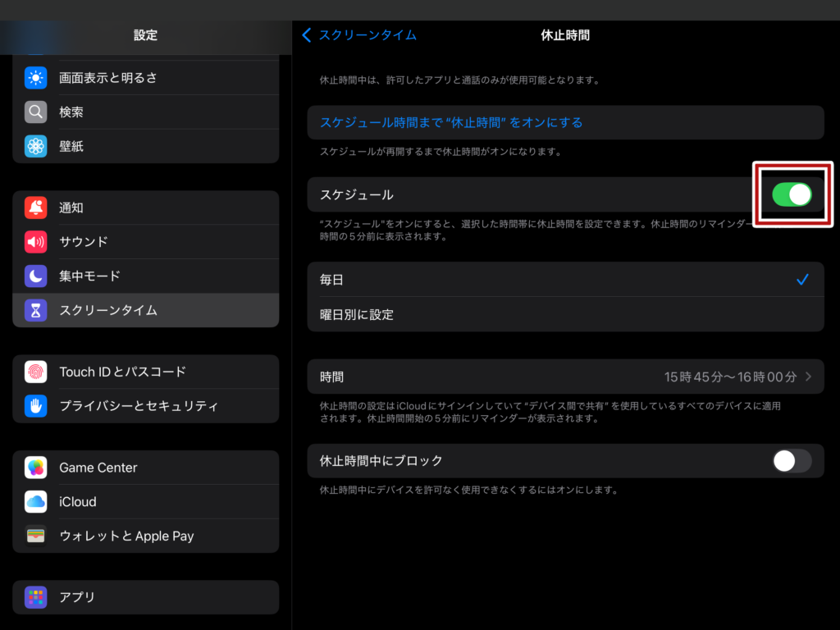Go back to スクリーンタイム
This screenshot has width=840, height=630.
pyautogui.click(x=359, y=34)
